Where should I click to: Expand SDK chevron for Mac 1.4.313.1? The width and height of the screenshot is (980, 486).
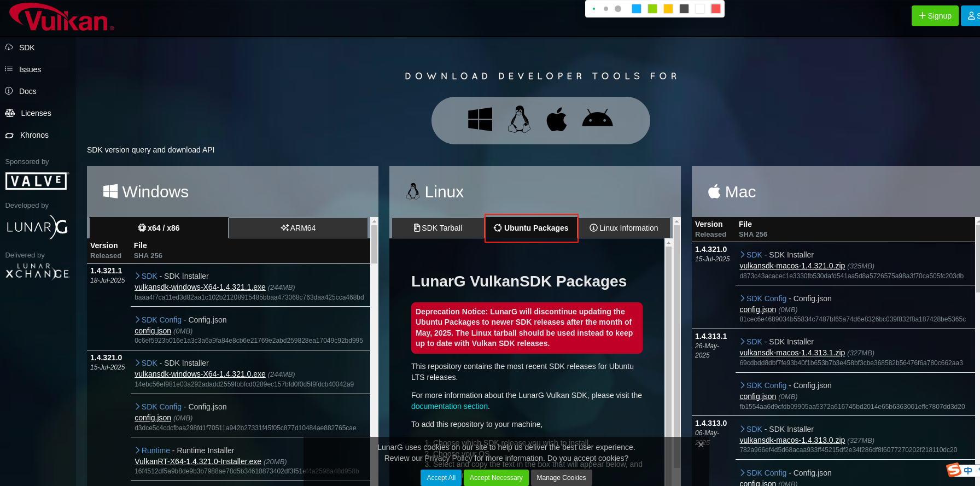743,341
